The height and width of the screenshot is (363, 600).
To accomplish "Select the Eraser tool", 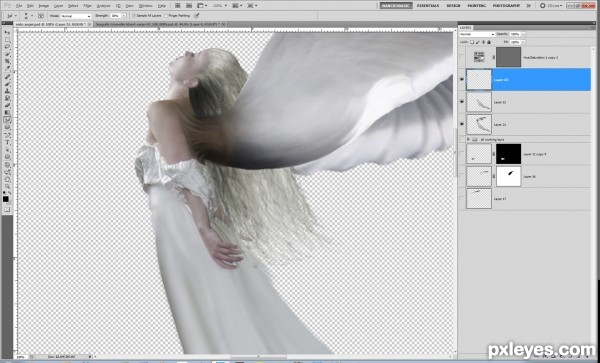I will [x=7, y=105].
